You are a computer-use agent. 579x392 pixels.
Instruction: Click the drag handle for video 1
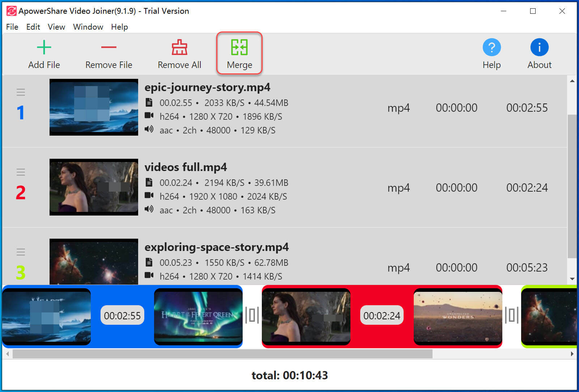(x=21, y=92)
